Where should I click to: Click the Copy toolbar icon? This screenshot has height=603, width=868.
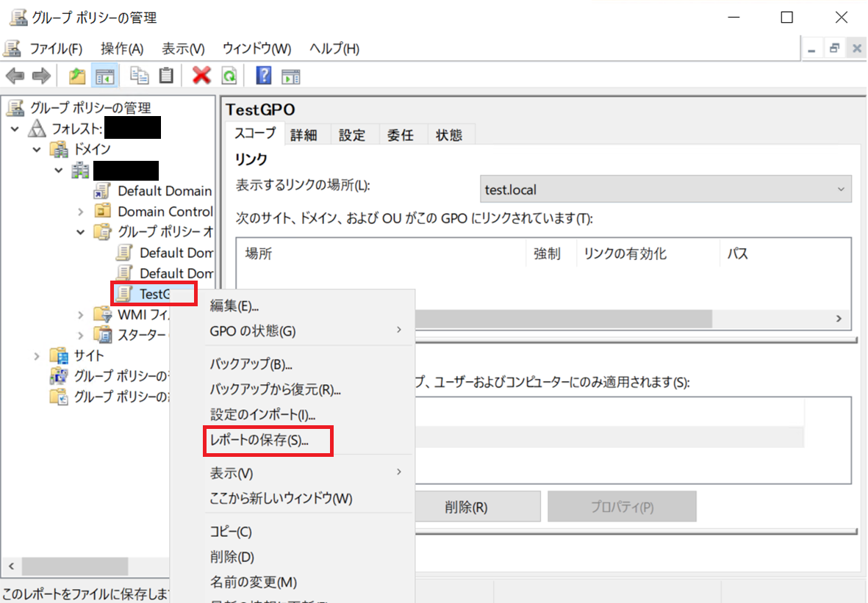click(139, 75)
